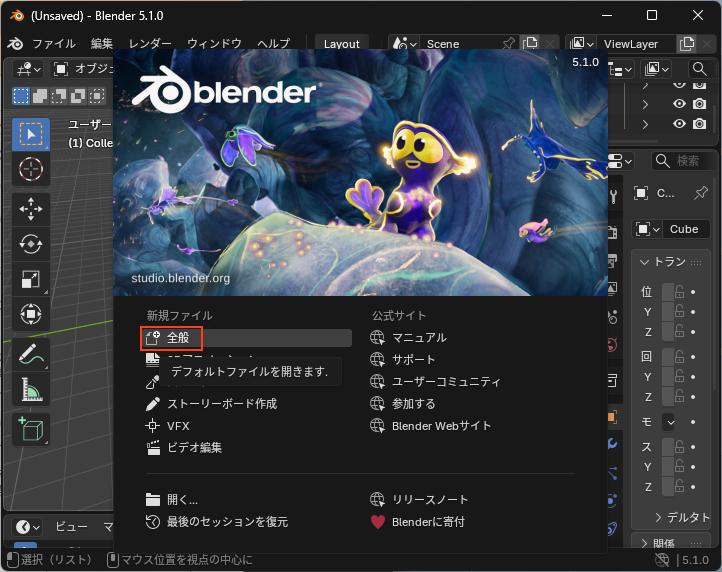Click the animate dot on the モ row
Viewport: 722px width, 572px height.
click(693, 422)
